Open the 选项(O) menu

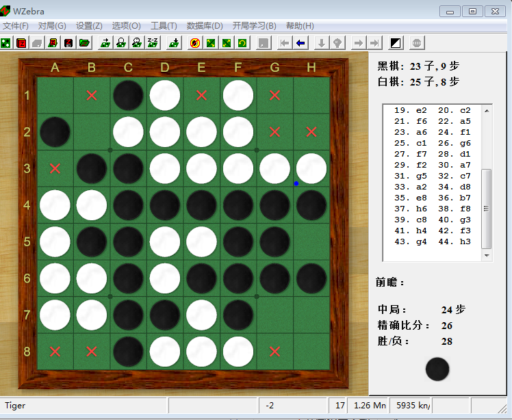click(126, 26)
